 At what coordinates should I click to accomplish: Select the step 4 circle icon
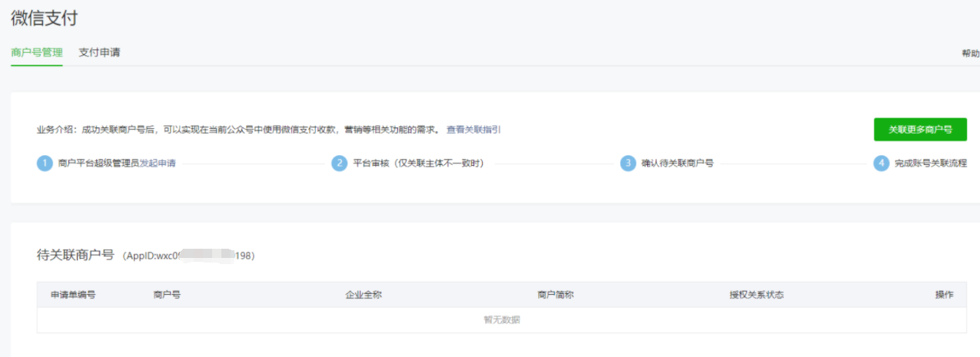coord(881,164)
